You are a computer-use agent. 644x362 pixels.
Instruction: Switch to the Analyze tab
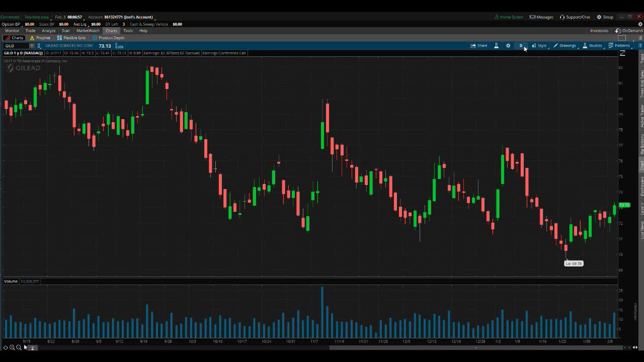pos(49,31)
